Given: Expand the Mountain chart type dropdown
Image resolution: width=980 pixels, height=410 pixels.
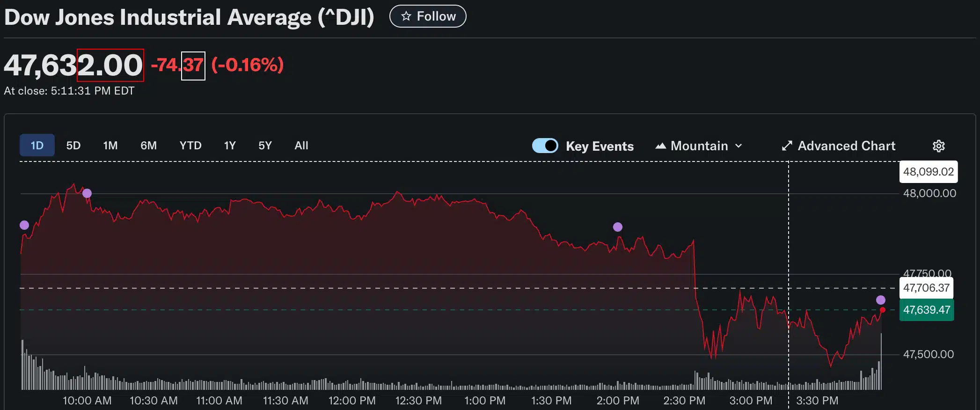Looking at the screenshot, I should 699,146.
